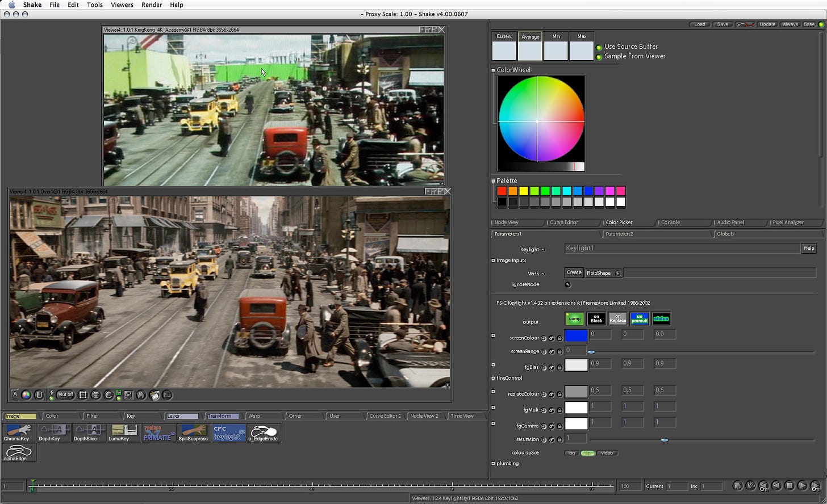827x504 pixels.
Task: Expand the screenColour parameter
Action: pyautogui.click(x=493, y=335)
